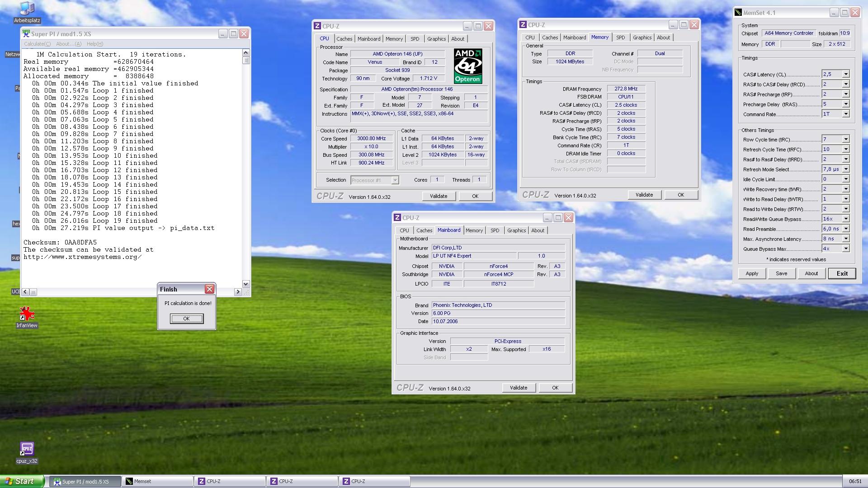The width and height of the screenshot is (868, 488).
Task: Click Save in MemSet
Action: (782, 273)
